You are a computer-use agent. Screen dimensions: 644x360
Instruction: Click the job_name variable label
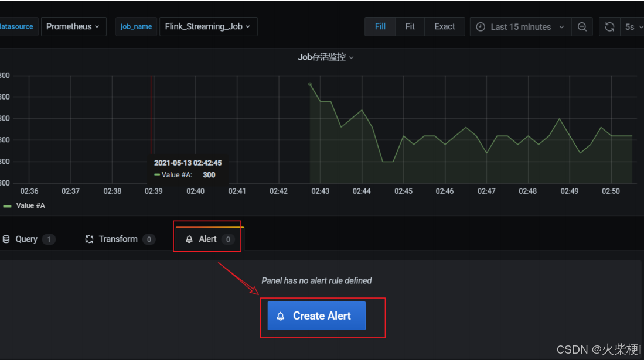coord(136,27)
